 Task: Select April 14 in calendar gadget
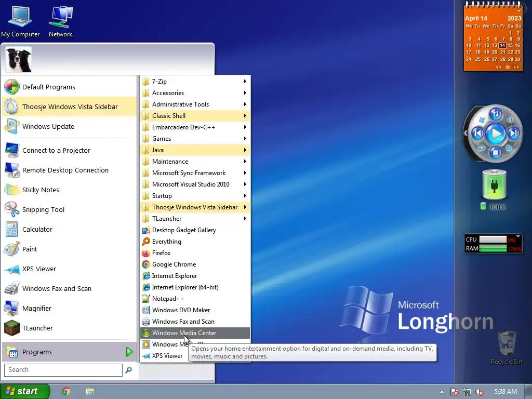502,45
